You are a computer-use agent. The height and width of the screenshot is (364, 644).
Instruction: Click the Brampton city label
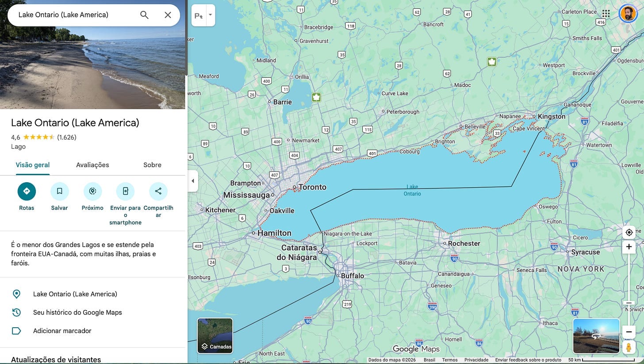click(x=245, y=183)
